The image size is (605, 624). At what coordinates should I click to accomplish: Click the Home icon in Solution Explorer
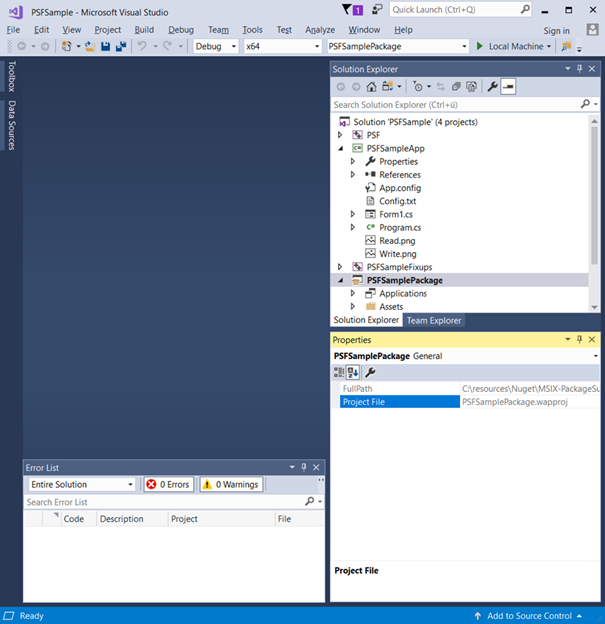tap(371, 86)
